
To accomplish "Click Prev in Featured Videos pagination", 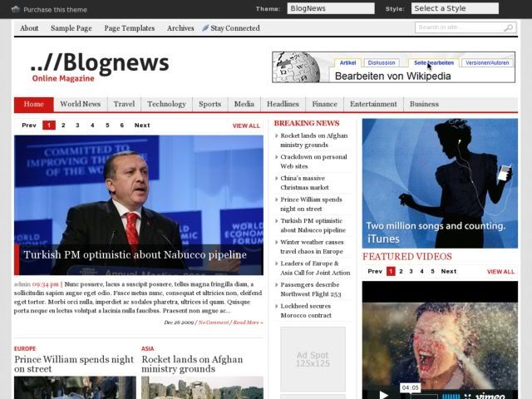I will [375, 272].
